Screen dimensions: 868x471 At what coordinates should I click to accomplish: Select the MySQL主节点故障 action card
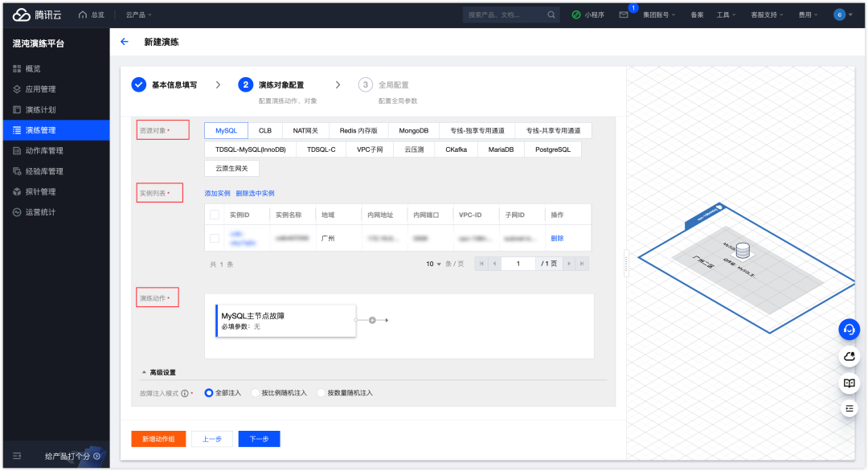click(285, 321)
